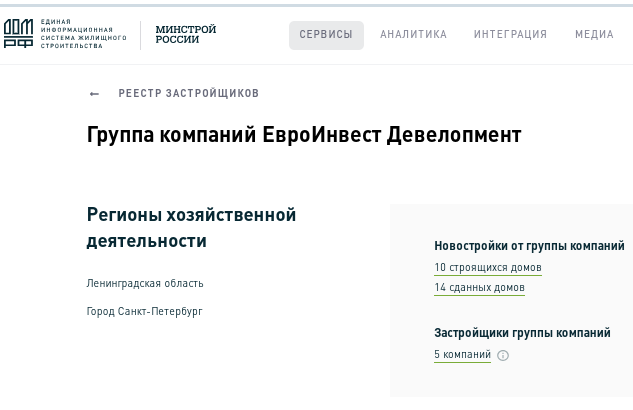Click the info icon beside 5 компаний

(503, 355)
